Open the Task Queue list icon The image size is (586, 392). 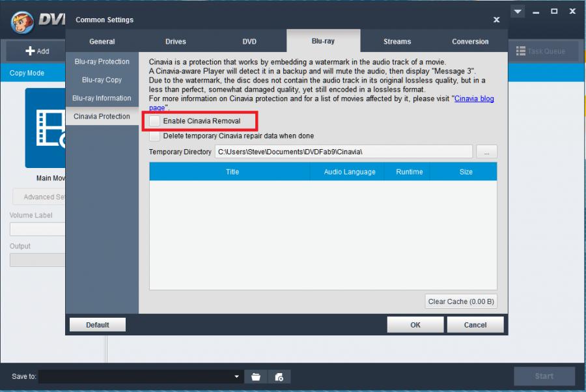(x=521, y=51)
